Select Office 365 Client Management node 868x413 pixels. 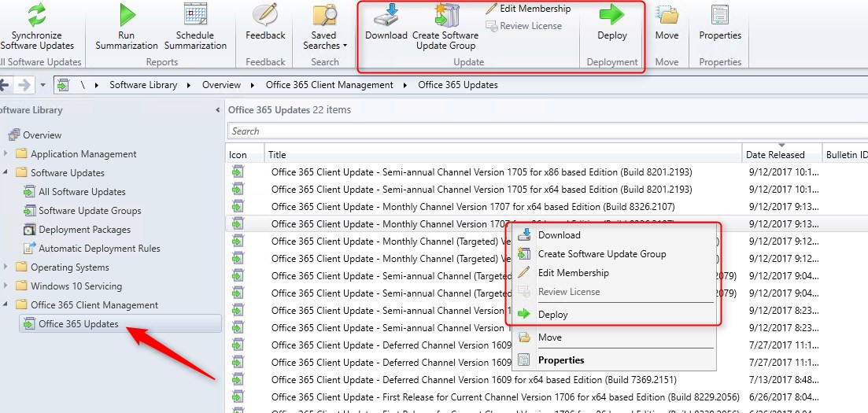pyautogui.click(x=94, y=305)
